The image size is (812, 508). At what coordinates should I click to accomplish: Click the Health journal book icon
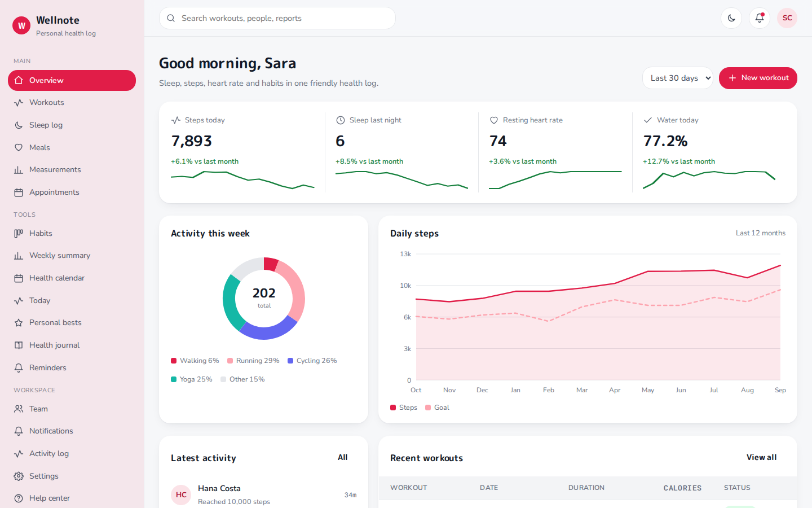tap(19, 345)
